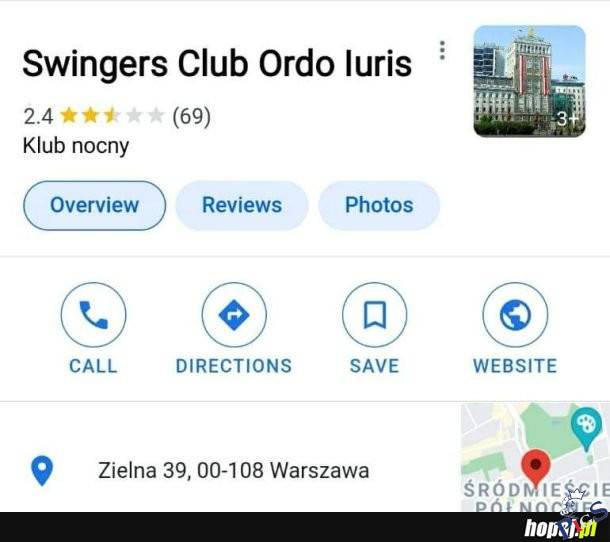Open the Website globe icon
The height and width of the screenshot is (542, 610).
click(515, 314)
